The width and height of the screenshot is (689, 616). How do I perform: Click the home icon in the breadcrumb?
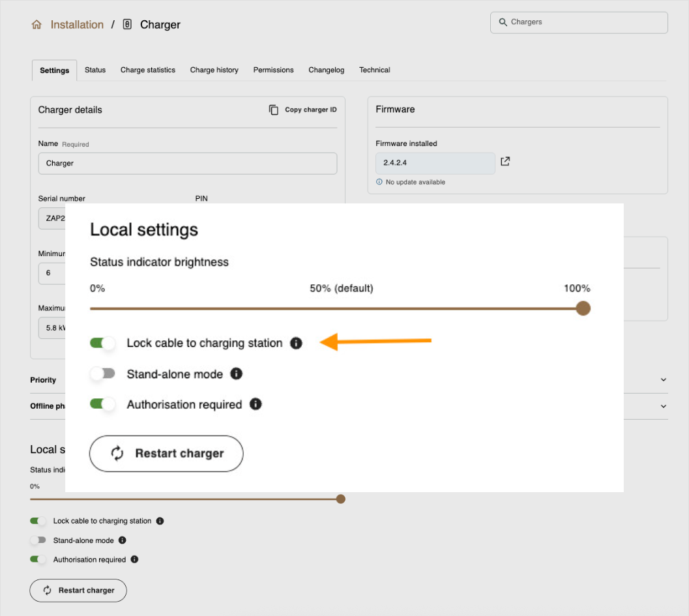click(x=37, y=25)
